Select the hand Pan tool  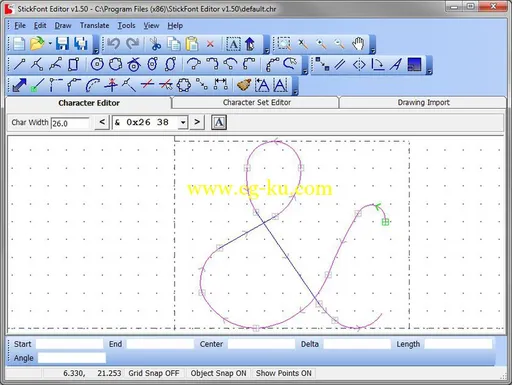coord(358,44)
